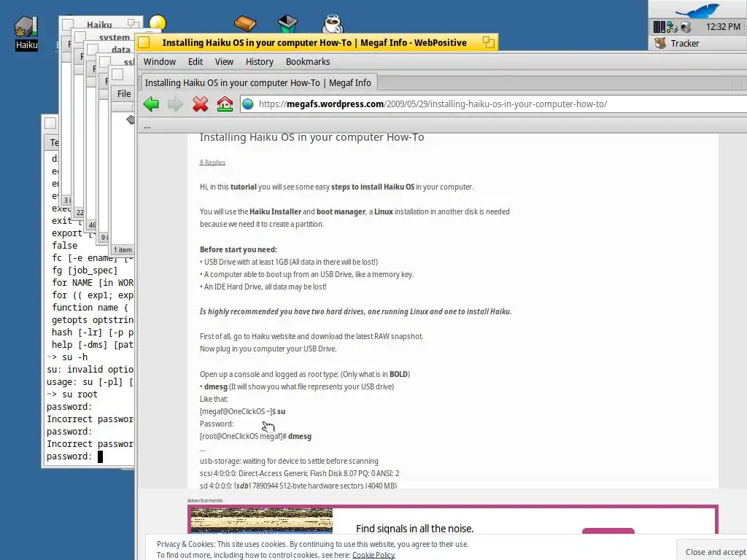Click the globe site icon in URL bar
Image resolution: width=747 pixels, height=560 pixels.
coord(248,104)
